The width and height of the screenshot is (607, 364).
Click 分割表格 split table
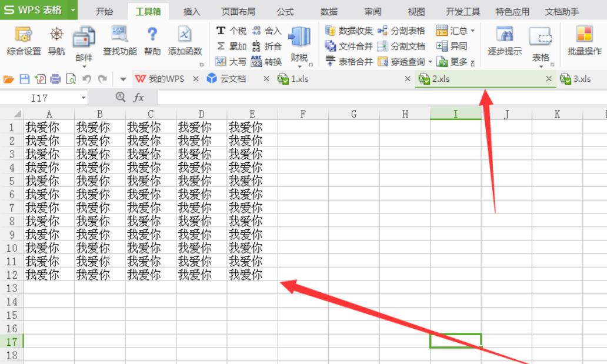point(402,31)
